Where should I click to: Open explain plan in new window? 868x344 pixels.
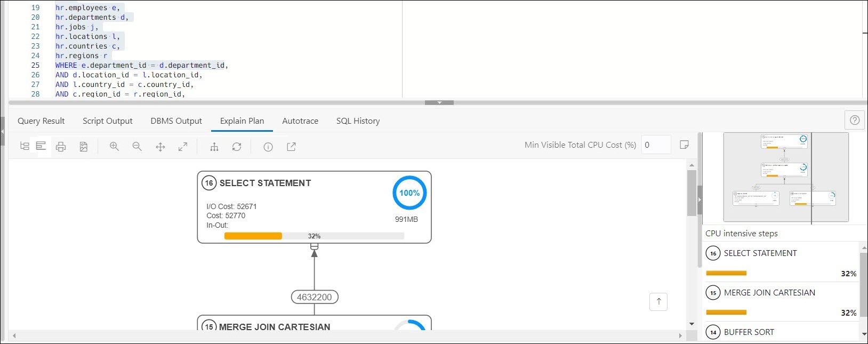click(x=291, y=147)
